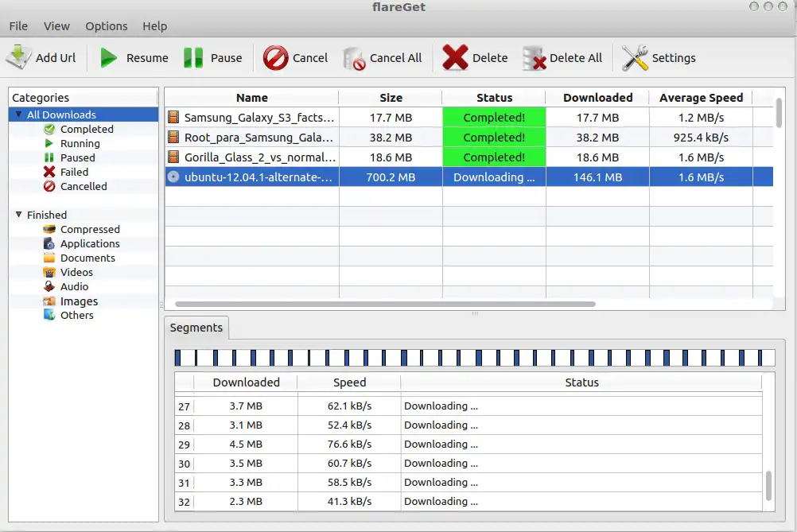Click the Videos category icon
Viewport: 797px width, 532px height.
[49, 272]
